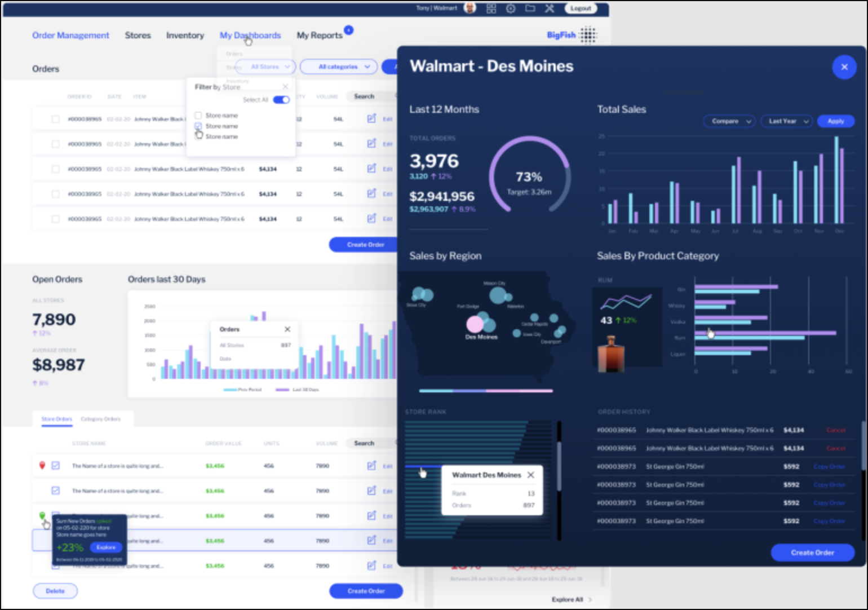The width and height of the screenshot is (868, 610).
Task: Close the Filter by Store popup
Action: [285, 86]
